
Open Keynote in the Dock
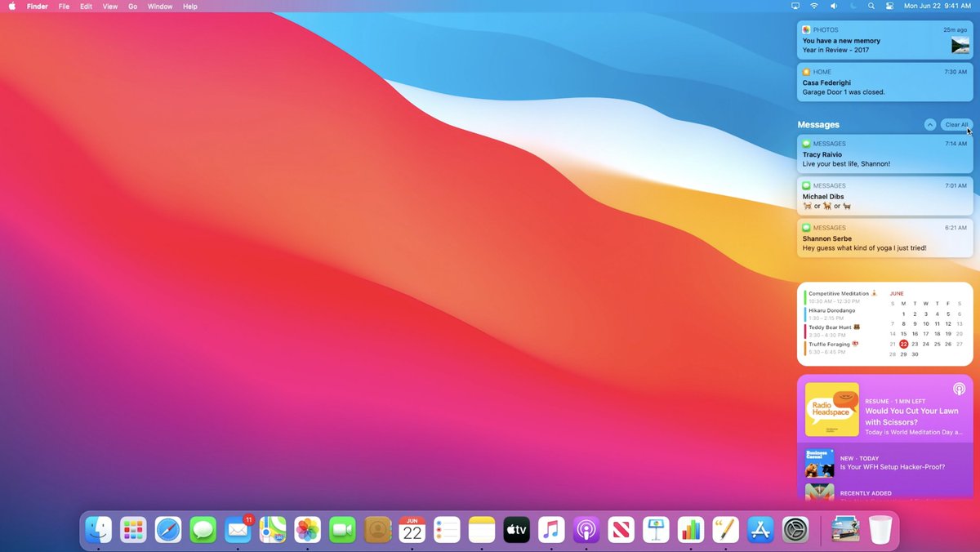tap(656, 530)
